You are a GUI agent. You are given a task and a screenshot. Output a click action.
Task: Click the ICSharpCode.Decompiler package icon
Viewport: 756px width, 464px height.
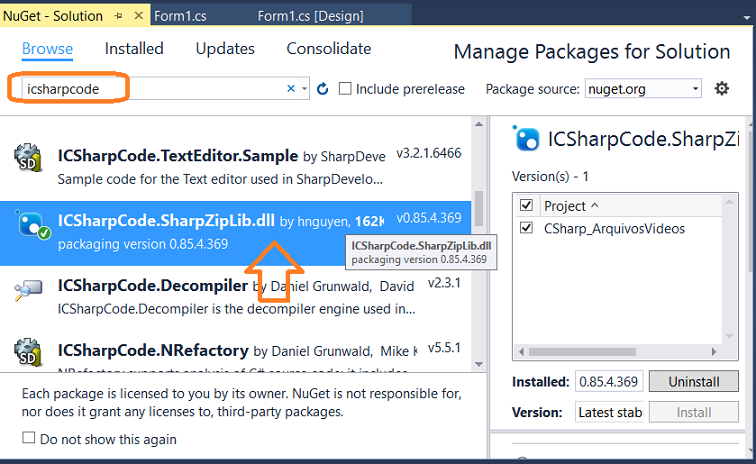coord(28,289)
